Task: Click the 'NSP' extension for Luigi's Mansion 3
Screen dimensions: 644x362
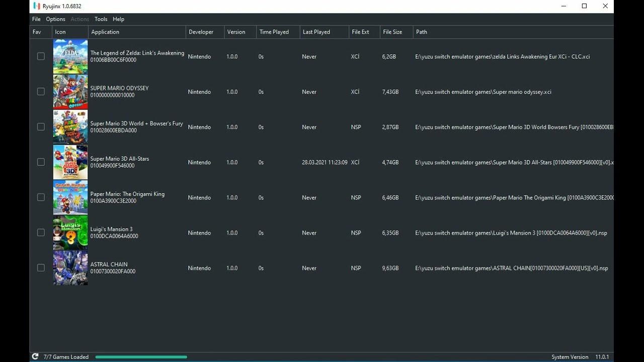Action: [356, 233]
